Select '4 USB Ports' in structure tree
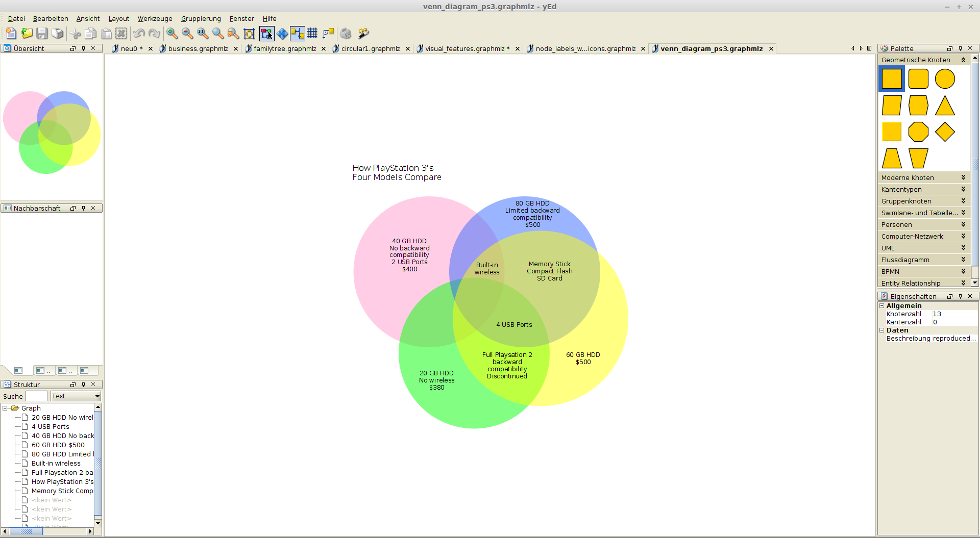980x538 pixels. pyautogui.click(x=50, y=427)
